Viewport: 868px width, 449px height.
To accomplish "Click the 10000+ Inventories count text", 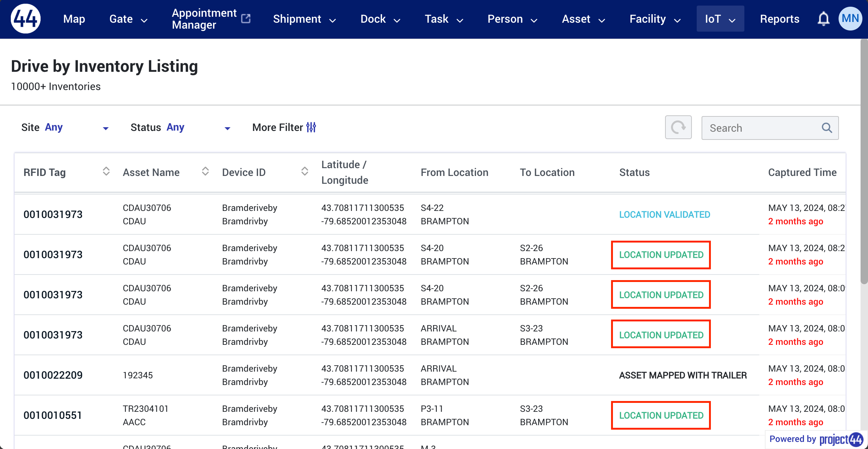I will pos(55,86).
